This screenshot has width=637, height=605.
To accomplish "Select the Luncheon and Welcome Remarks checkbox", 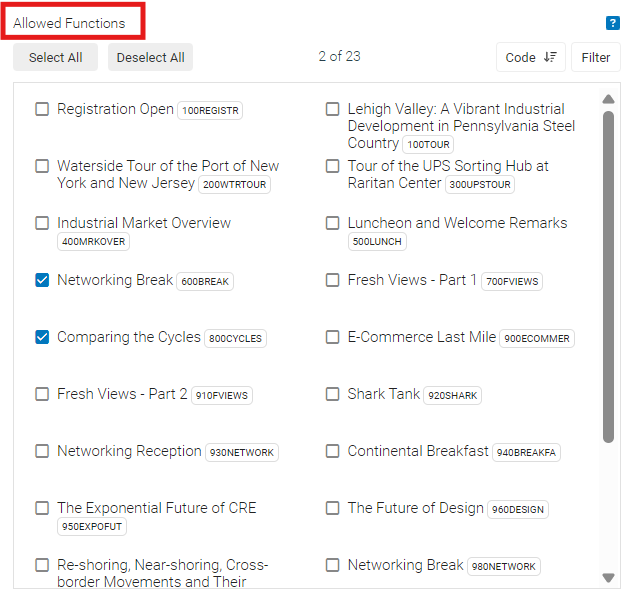I will coord(332,223).
